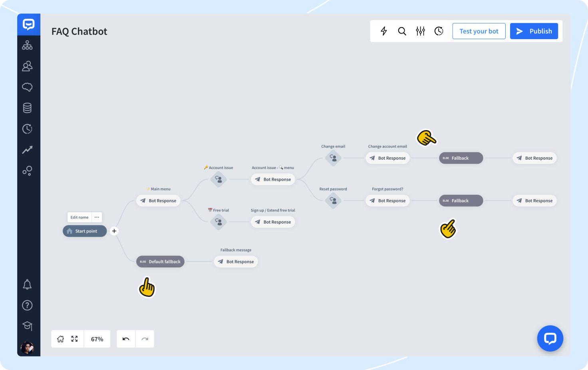This screenshot has height=370, width=588.
Task: View version history with the clock icon
Action: (x=439, y=31)
